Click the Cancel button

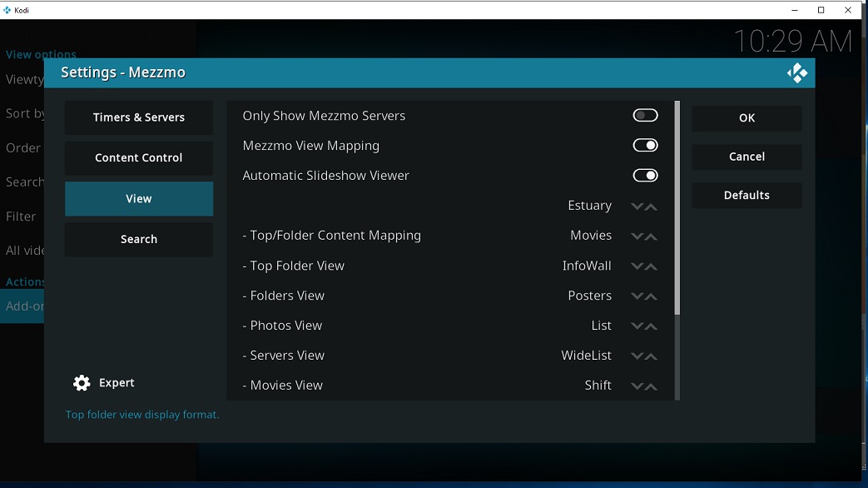[746, 157]
